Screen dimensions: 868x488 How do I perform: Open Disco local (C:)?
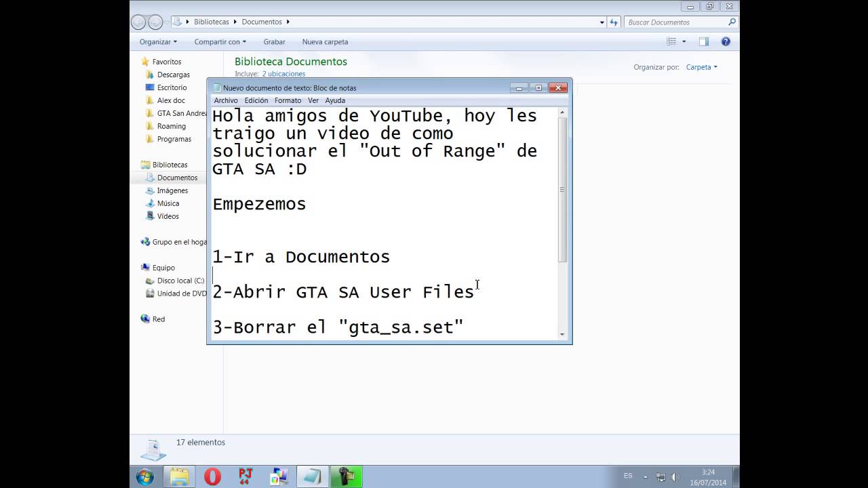click(x=180, y=281)
